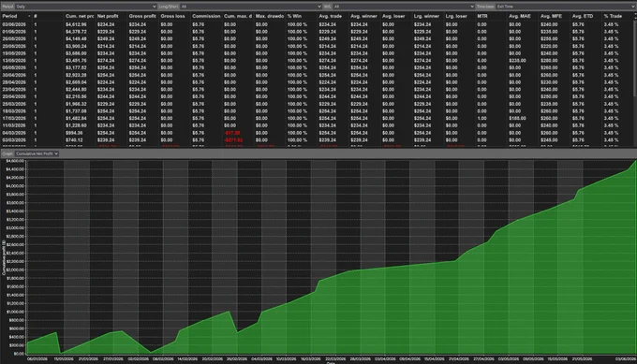Open the Graph dropdown showing Cumulative Net Profit
This screenshot has height=364, width=637.
click(37, 153)
